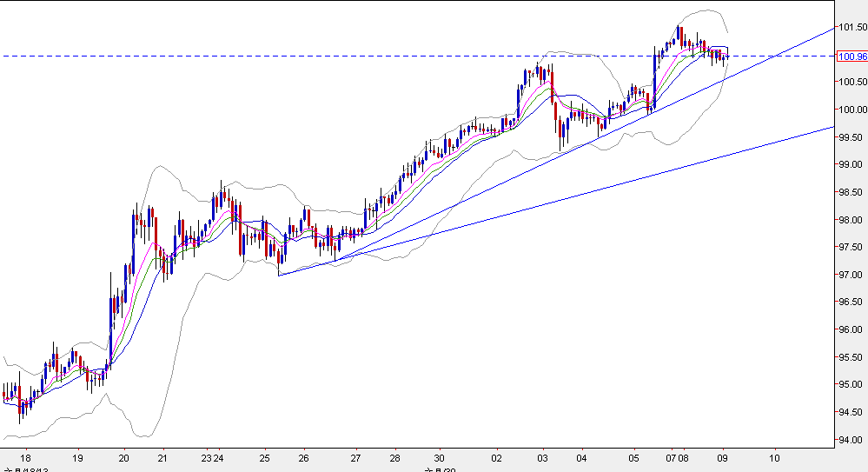This screenshot has width=868, height=472.
Task: Click date label 08 on time axis
Action: click(x=683, y=458)
